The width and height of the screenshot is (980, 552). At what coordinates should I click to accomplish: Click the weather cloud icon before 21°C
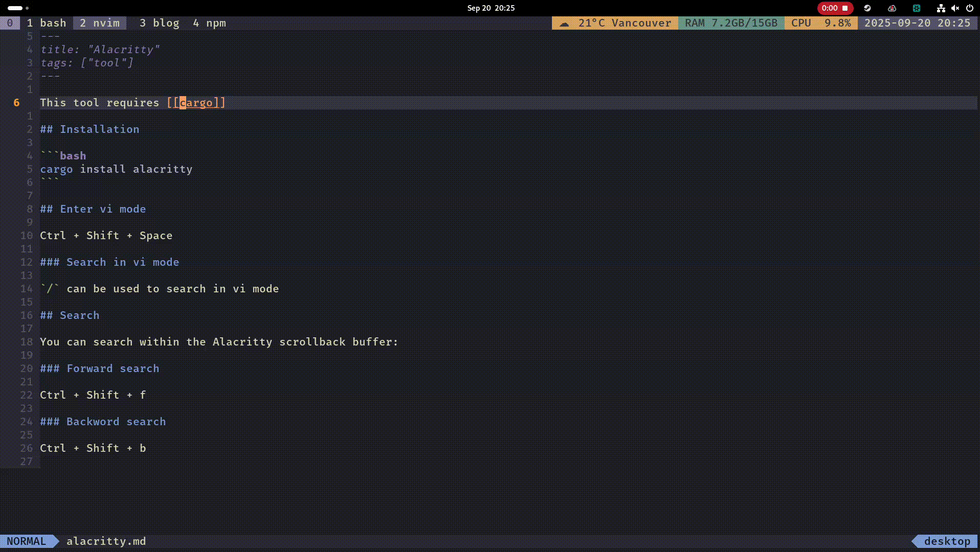coord(564,24)
